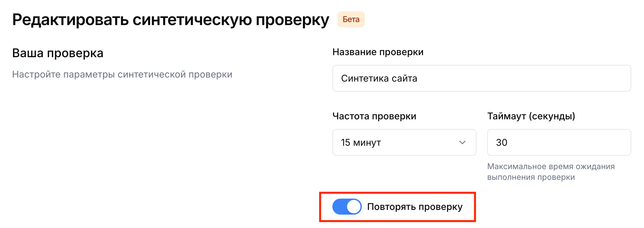Click the «Частота проверки» field label
This screenshot has width=644, height=228.
coord(374,116)
